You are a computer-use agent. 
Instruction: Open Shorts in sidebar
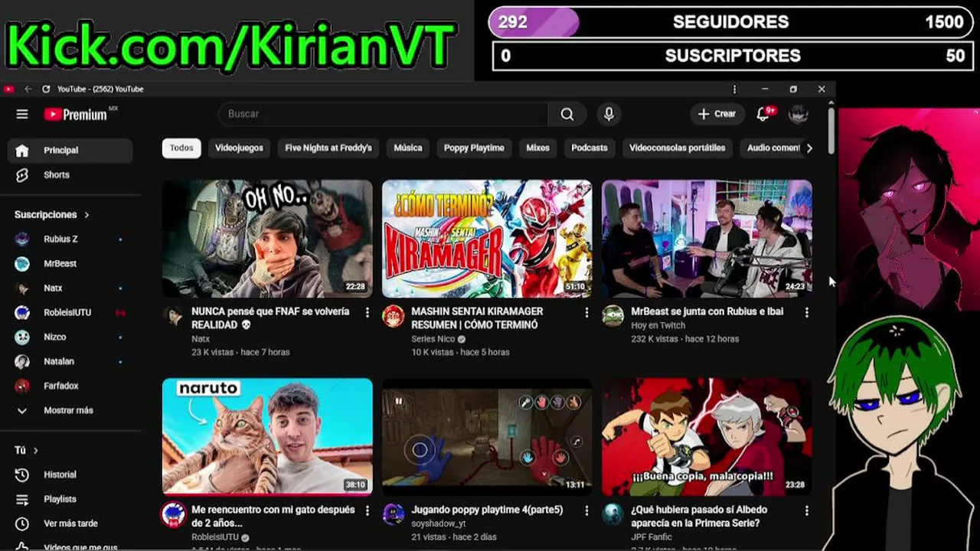pyautogui.click(x=70, y=174)
